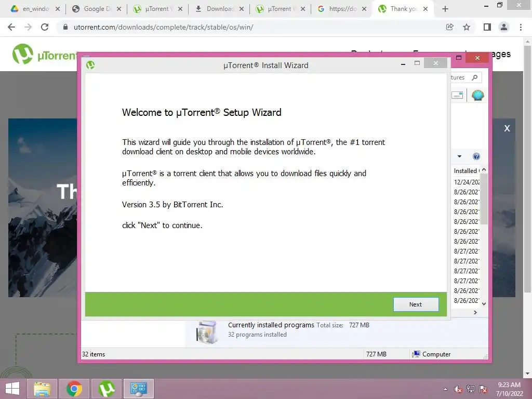Go back with the Chrome back arrow
The image size is (532, 399).
tap(11, 27)
